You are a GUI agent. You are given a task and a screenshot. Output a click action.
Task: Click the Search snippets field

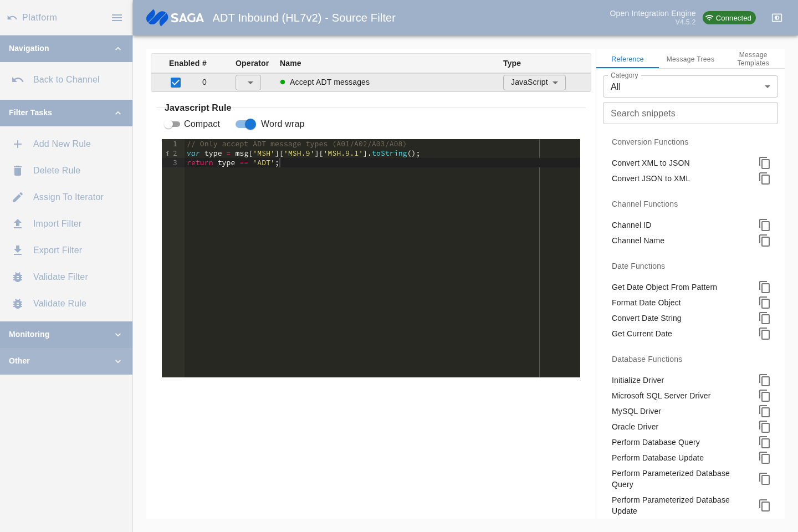pyautogui.click(x=690, y=113)
